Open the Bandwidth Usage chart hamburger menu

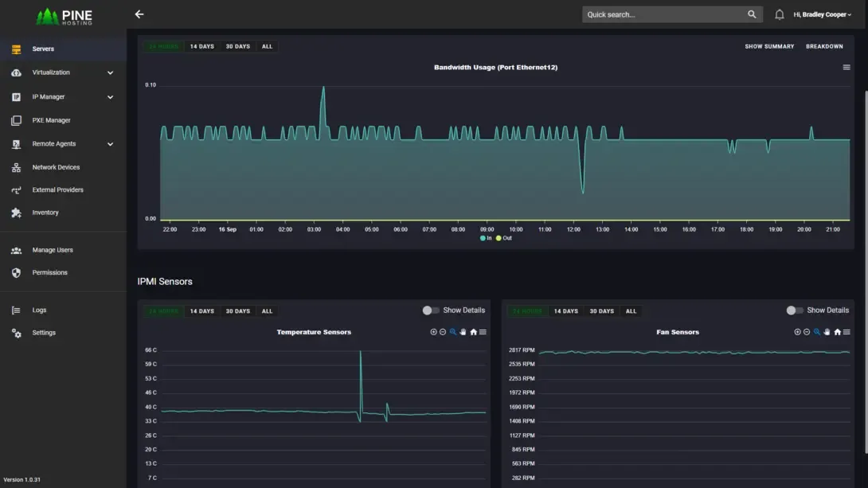(x=846, y=67)
